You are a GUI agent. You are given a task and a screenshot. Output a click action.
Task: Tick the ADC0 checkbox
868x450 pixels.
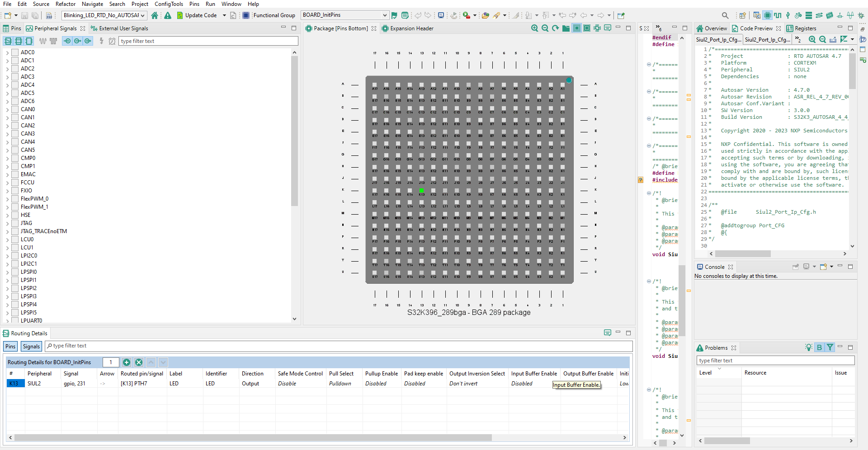(x=15, y=52)
